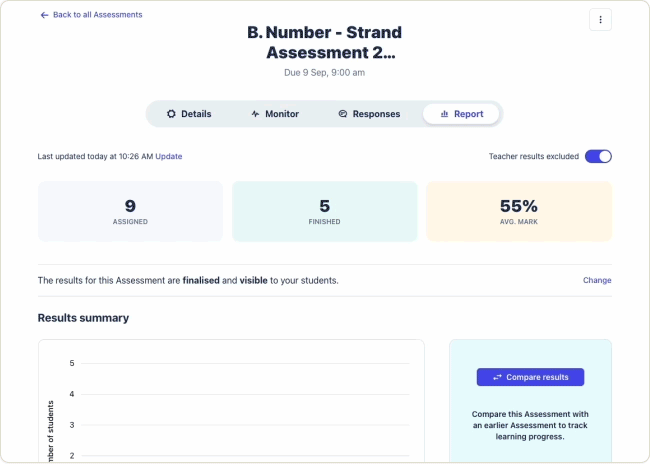Follow the Back to all Assessments link

pos(97,15)
